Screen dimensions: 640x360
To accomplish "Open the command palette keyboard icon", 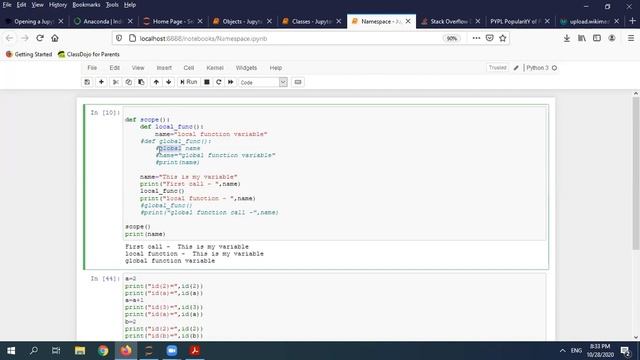I will [x=298, y=82].
